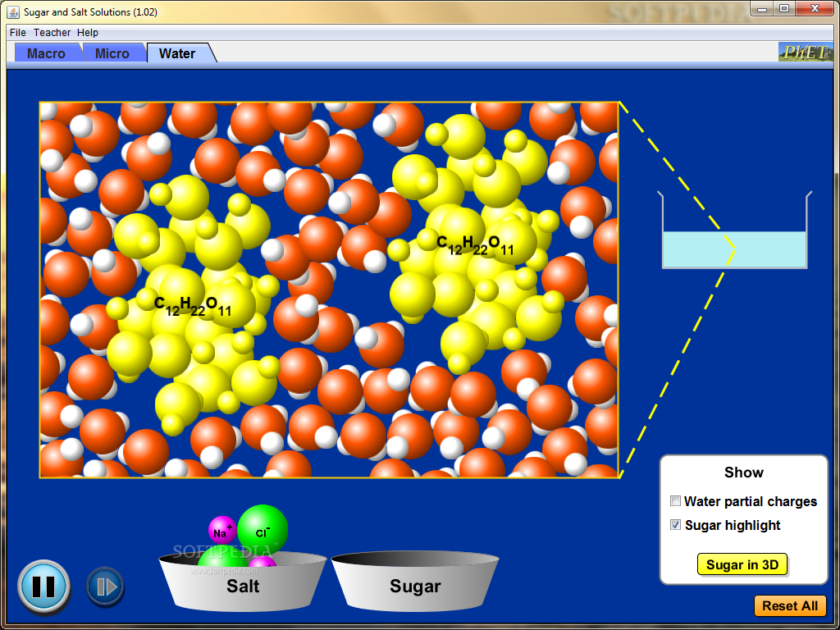Switch to the Macro tab
Screen dimensions: 840x630
pos(46,53)
